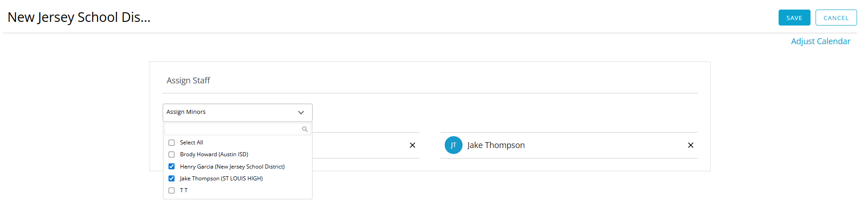Click the chevron arrow in Assign Minors
The height and width of the screenshot is (215, 868).
pyautogui.click(x=301, y=113)
